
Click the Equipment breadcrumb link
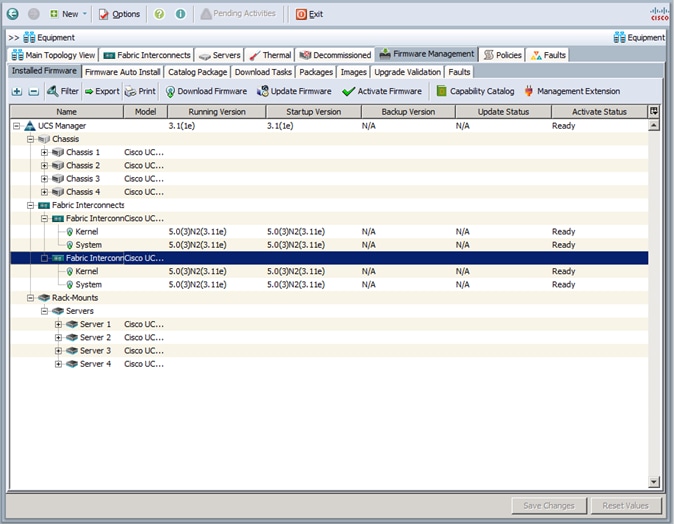tap(49, 37)
